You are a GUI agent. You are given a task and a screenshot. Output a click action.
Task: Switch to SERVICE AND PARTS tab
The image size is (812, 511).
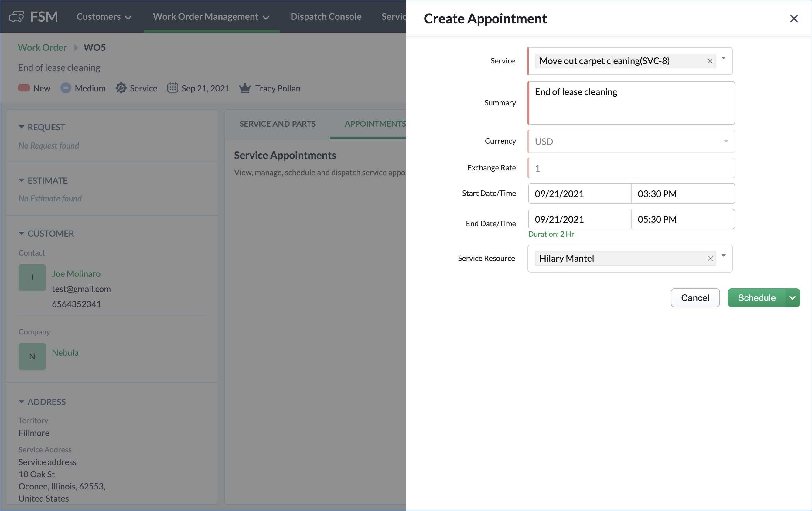tap(277, 124)
